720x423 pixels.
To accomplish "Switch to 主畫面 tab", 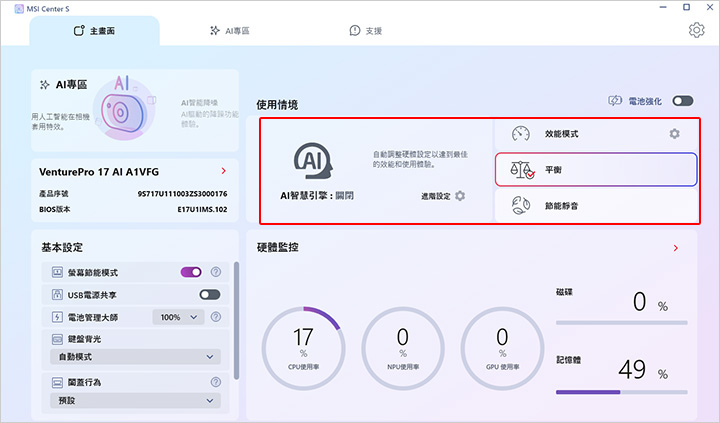I will [95, 31].
